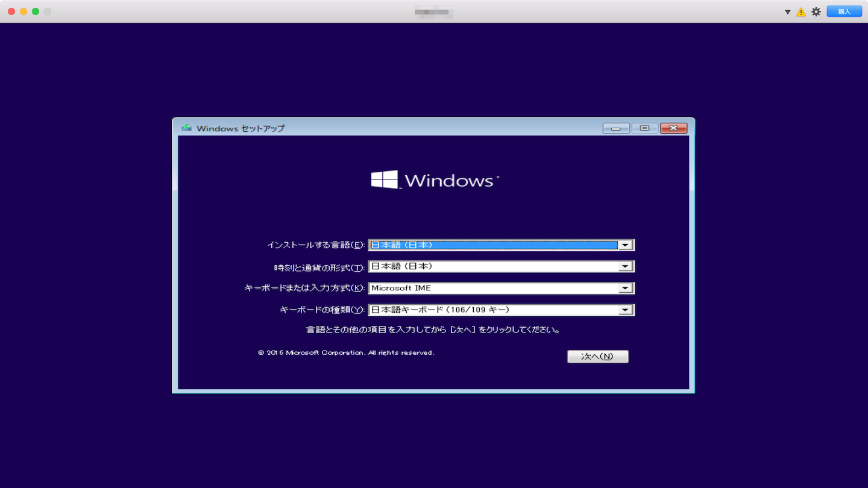
Task: Click the red macOS close button
Action: tap(11, 11)
